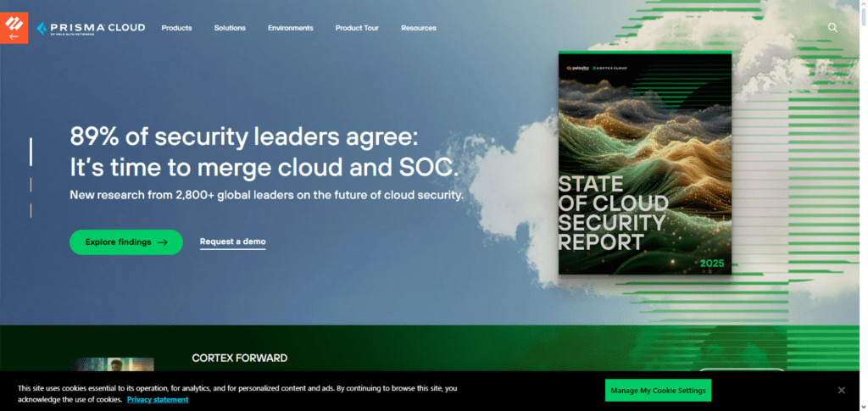Follow the Request a demo link
This screenshot has height=411, width=868.
click(232, 242)
